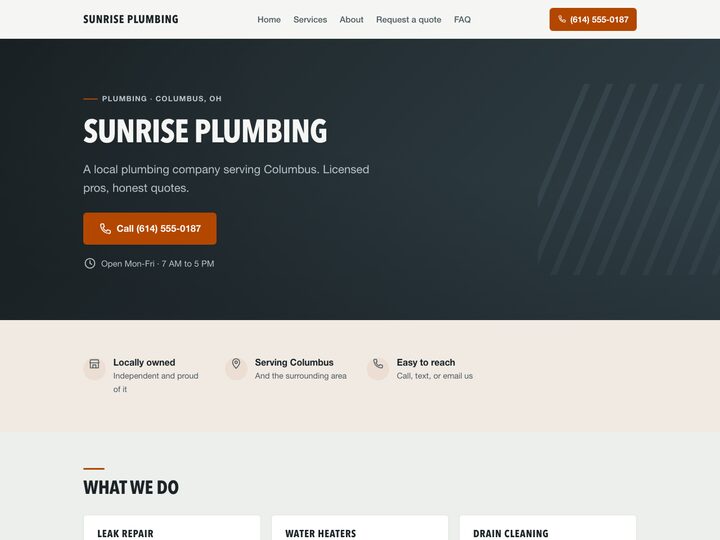Click the 'Easy to reach' heading
720x540 pixels.
coord(426,362)
